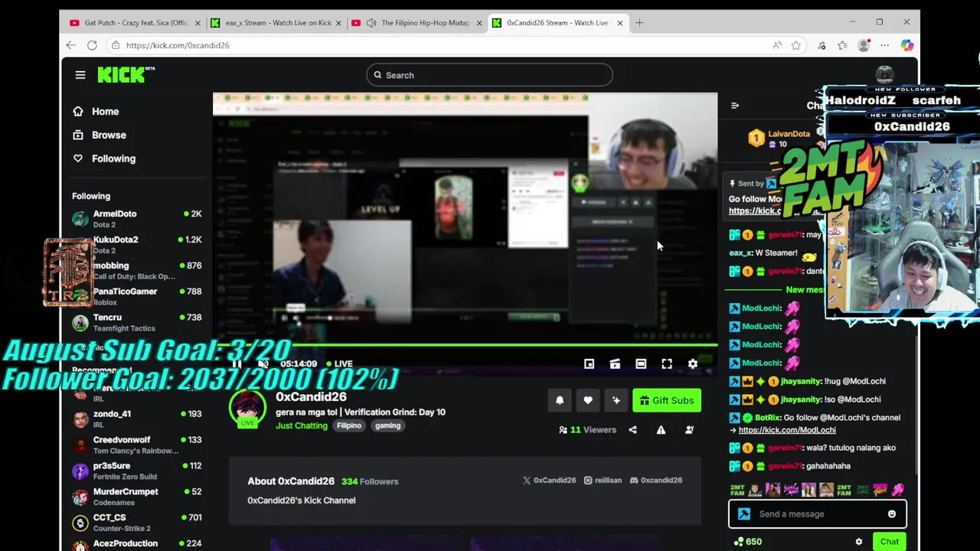
Task: Toggle the follow heart button
Action: tap(588, 400)
